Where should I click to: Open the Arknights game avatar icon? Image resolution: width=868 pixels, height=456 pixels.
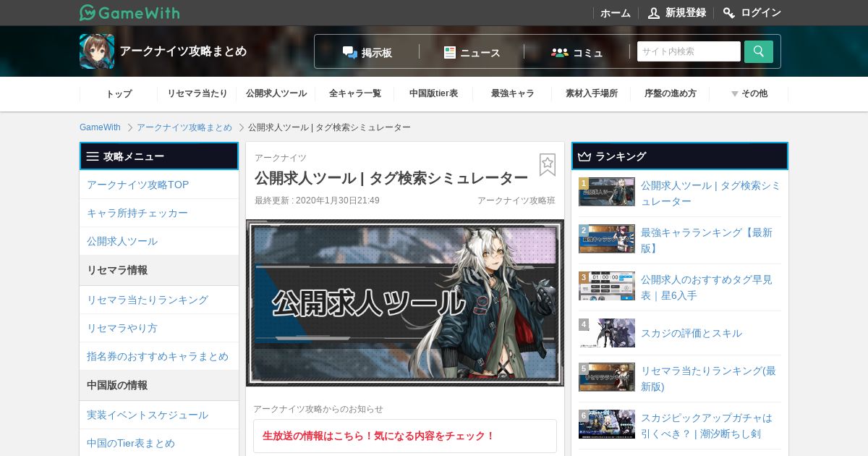click(x=97, y=51)
